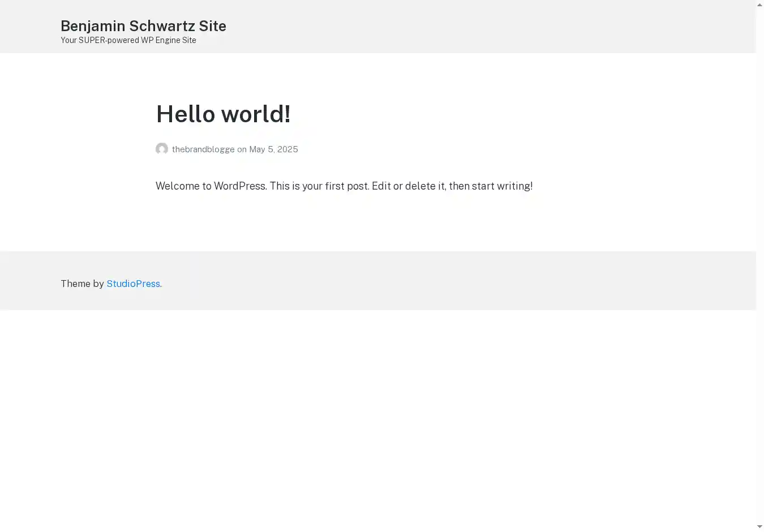This screenshot has height=532, width=764.
Task: Open the Hello world! post title
Action: click(x=223, y=114)
